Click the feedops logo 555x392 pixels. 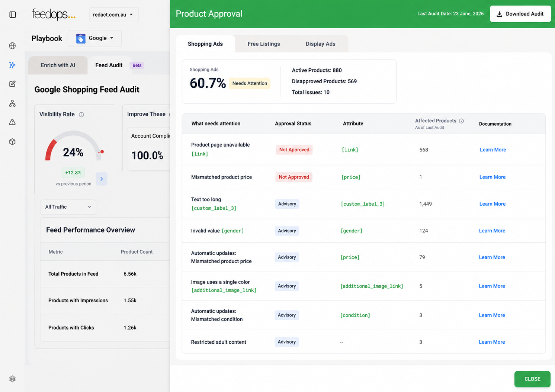pyautogui.click(x=54, y=15)
